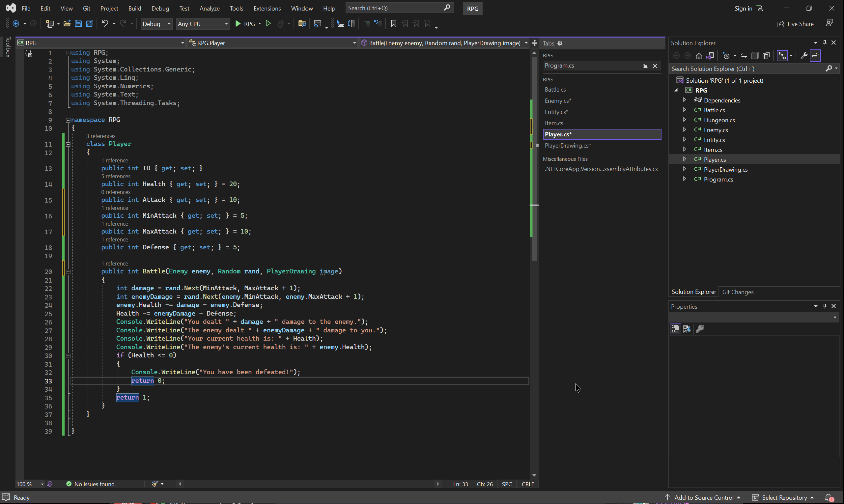The width and height of the screenshot is (844, 504).
Task: Open the Any CPU platform dropdown
Action: point(203,24)
